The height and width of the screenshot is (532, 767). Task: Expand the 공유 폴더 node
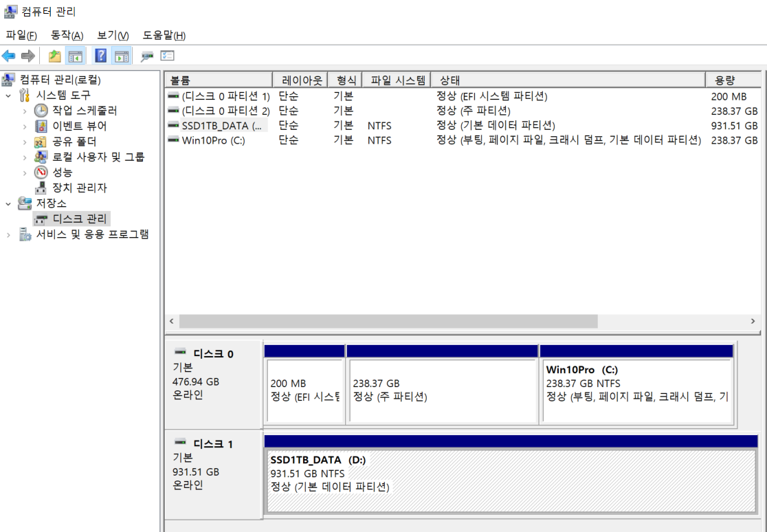(x=25, y=142)
